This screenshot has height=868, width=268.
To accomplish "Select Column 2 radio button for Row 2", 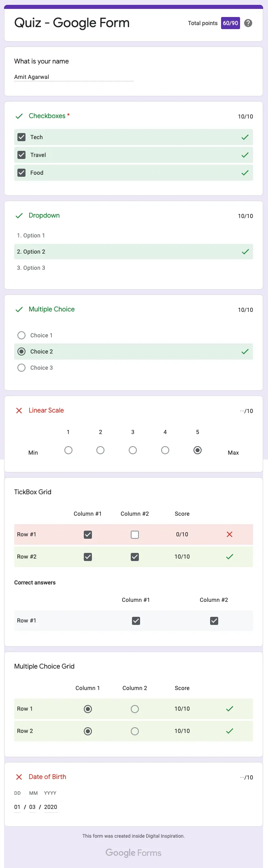I will point(134,731).
